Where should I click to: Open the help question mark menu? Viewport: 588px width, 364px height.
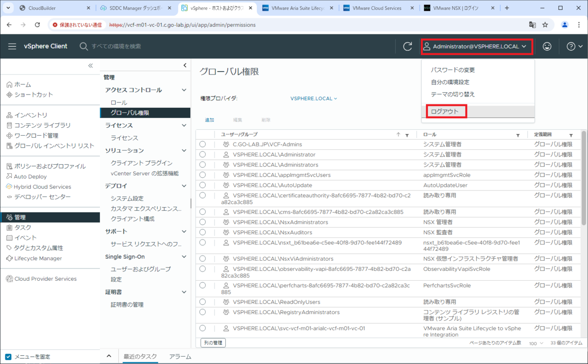point(574,47)
